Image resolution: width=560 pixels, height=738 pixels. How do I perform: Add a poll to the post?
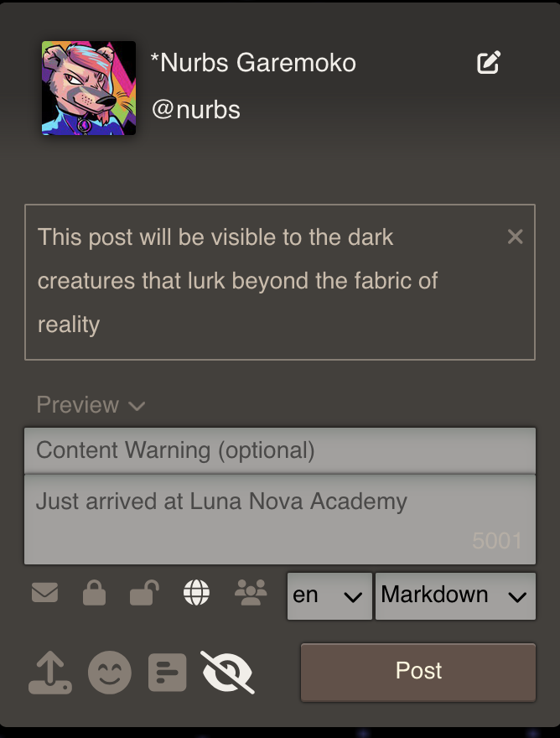[x=168, y=673]
